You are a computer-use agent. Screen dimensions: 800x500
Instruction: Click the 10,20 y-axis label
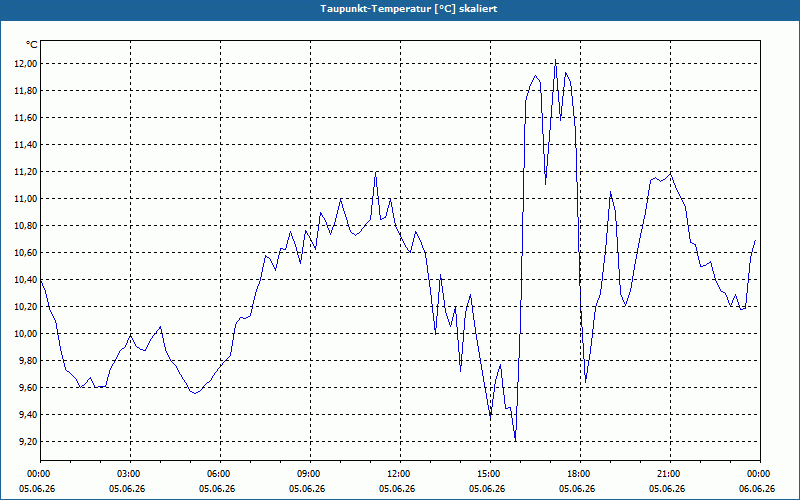coord(26,307)
